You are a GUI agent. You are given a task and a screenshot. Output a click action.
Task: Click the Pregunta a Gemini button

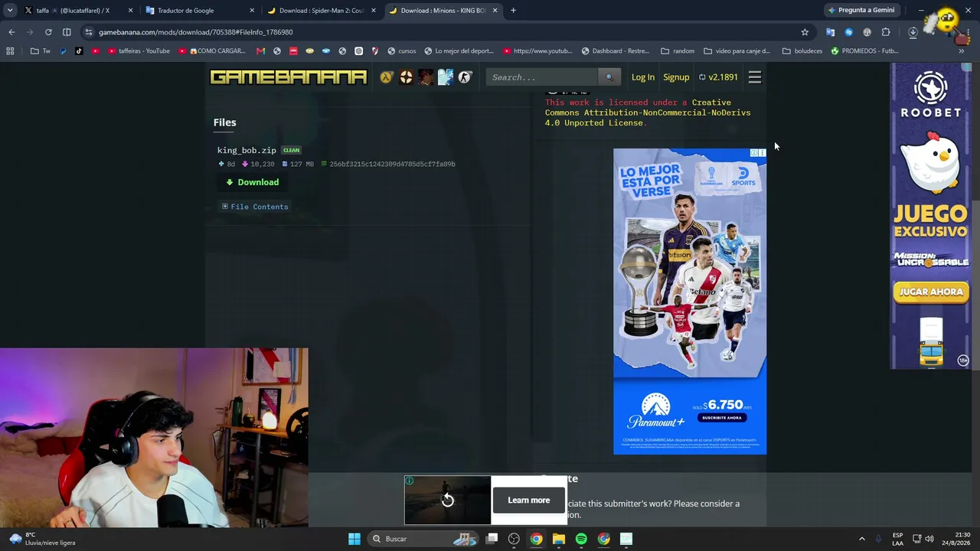click(x=861, y=11)
